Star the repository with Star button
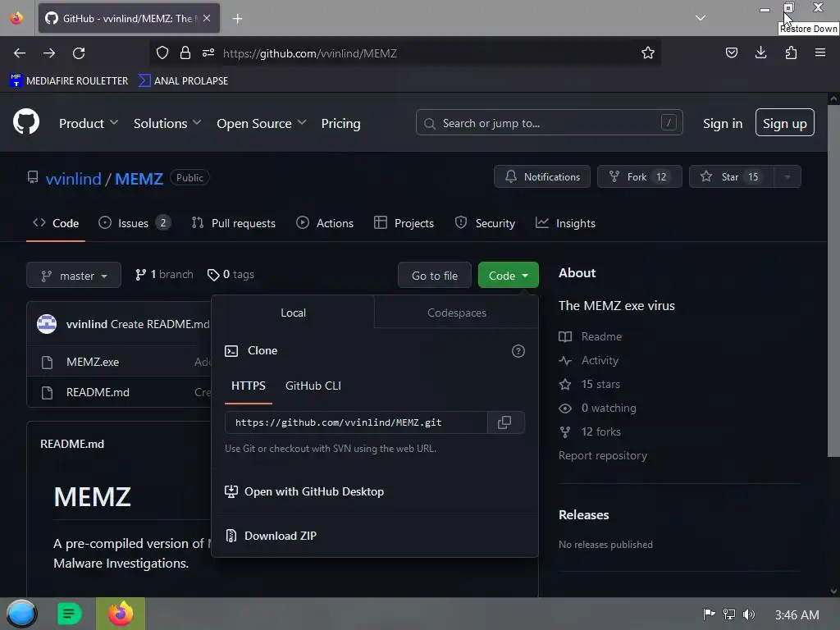 (731, 177)
